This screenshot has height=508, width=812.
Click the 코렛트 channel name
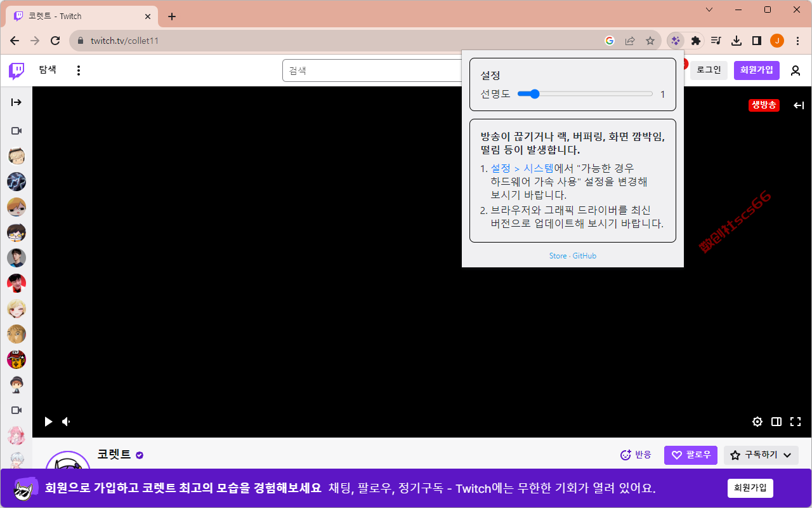pos(114,455)
